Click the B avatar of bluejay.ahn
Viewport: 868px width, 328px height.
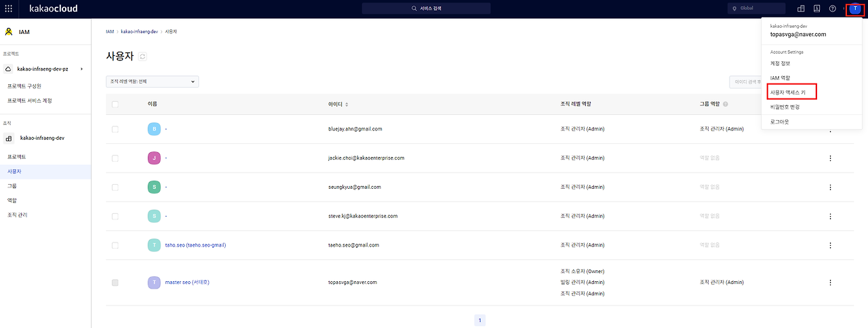[x=154, y=129]
